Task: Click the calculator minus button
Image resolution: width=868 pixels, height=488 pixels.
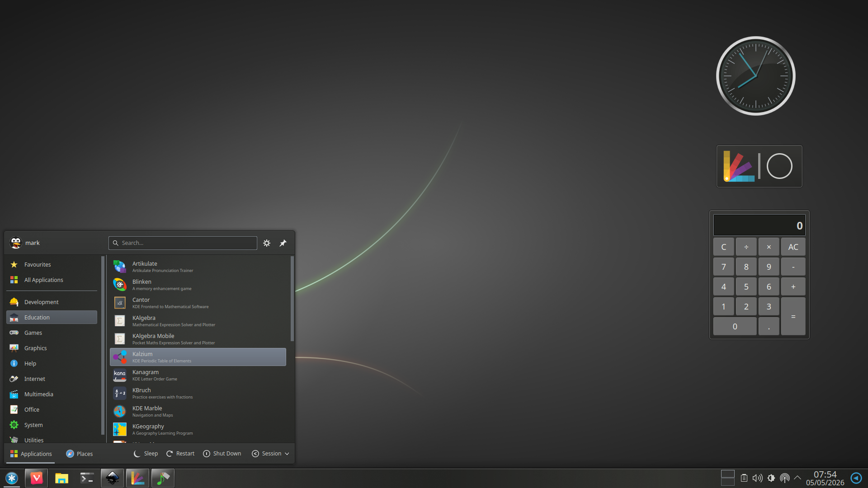Action: pyautogui.click(x=793, y=267)
